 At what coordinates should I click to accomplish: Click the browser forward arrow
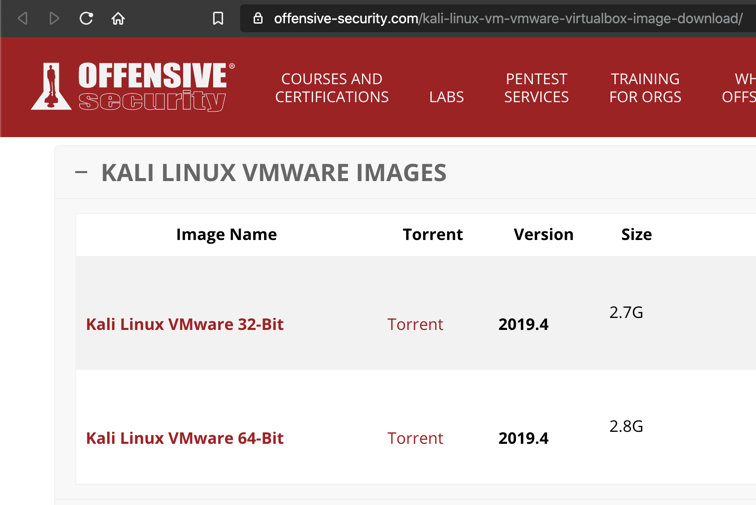pos(54,18)
